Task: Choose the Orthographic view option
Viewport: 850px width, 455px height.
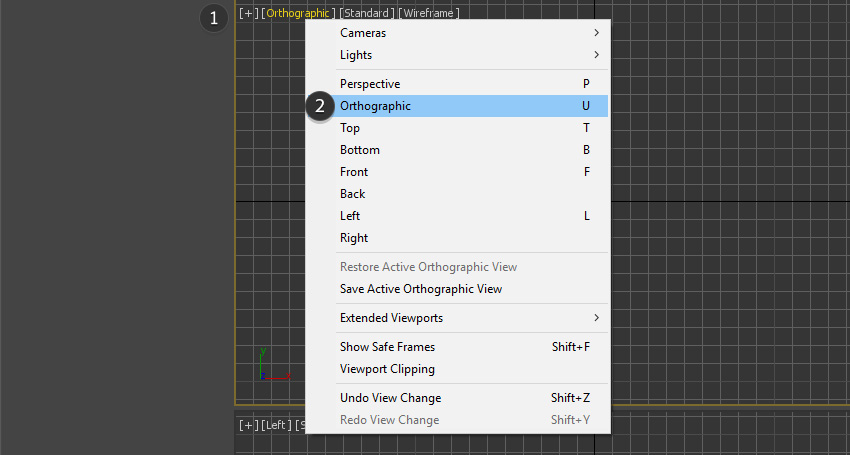Action: click(x=375, y=106)
